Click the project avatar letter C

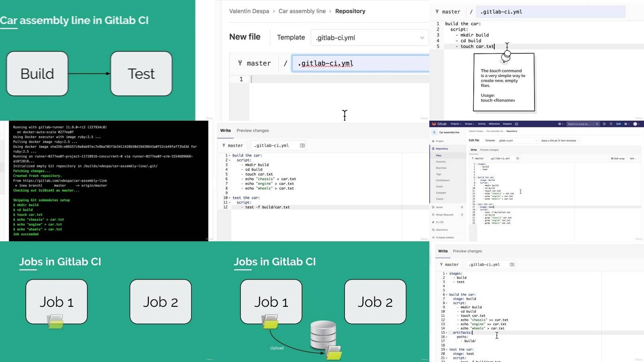click(x=434, y=132)
